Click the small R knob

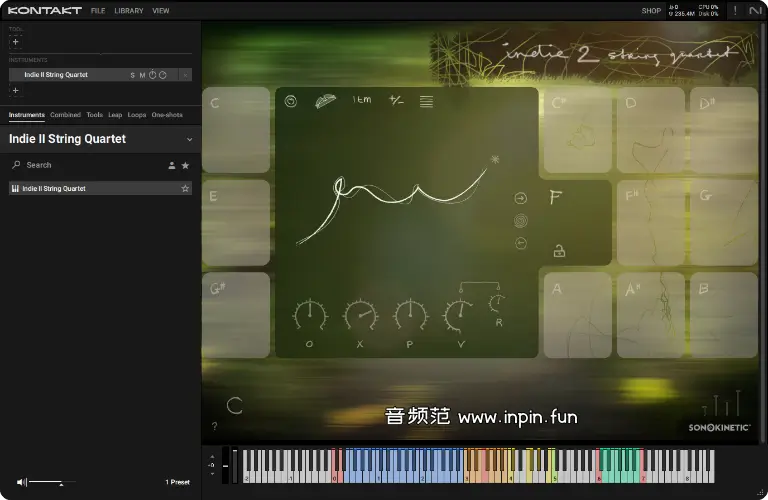[x=497, y=304]
